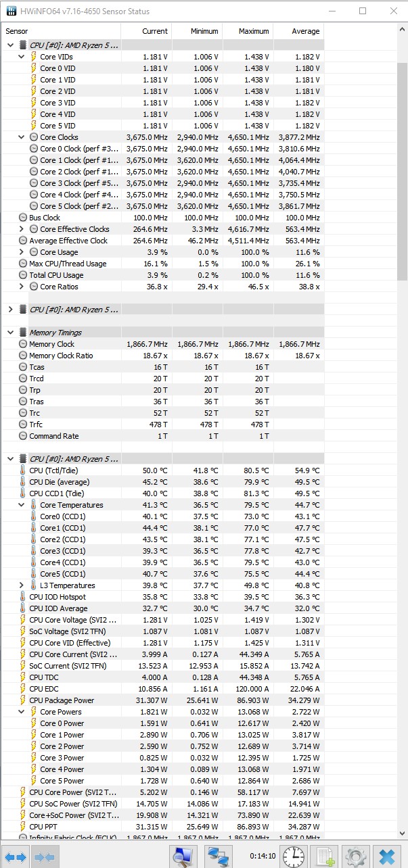Click the Maximum column header
Screen dimensions: 408x868
tap(247, 31)
